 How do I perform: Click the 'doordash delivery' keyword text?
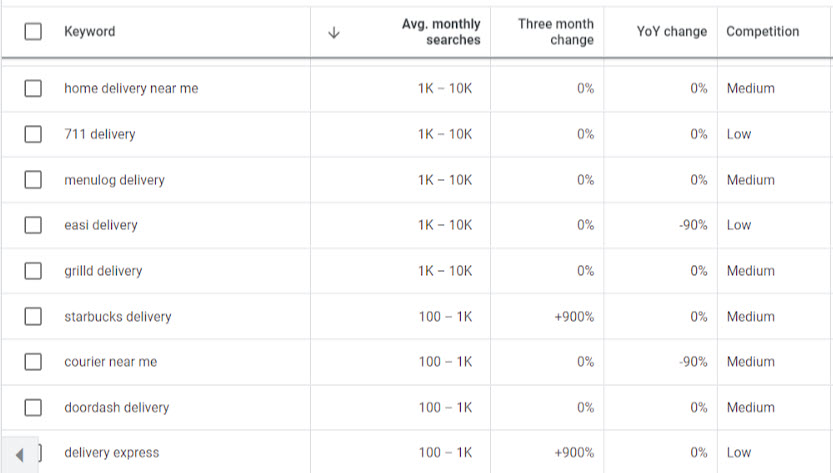[116, 408]
